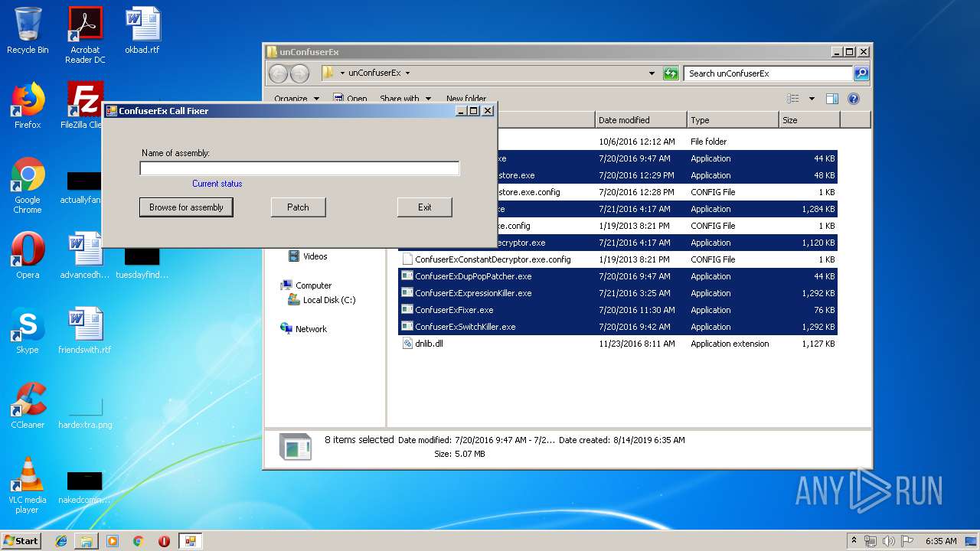Image resolution: width=980 pixels, height=551 pixels.
Task: Open okbad.rtf document icon
Action: click(142, 31)
